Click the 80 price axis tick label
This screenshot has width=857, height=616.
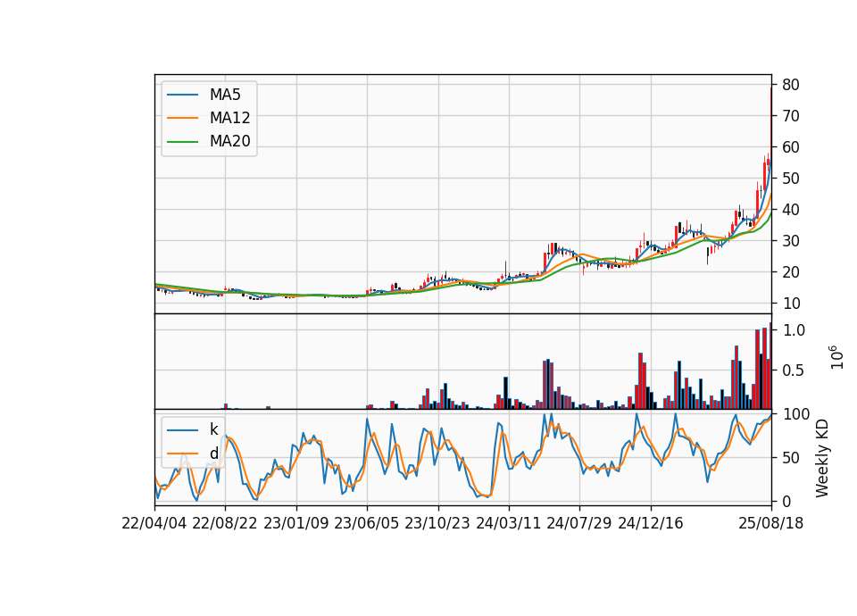tap(790, 85)
